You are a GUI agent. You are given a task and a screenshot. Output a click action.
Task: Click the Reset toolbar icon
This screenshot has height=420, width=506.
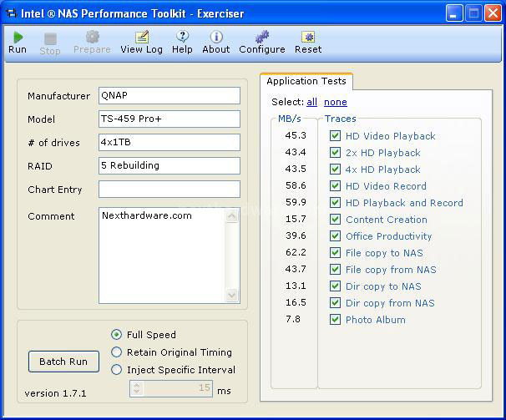(308, 37)
